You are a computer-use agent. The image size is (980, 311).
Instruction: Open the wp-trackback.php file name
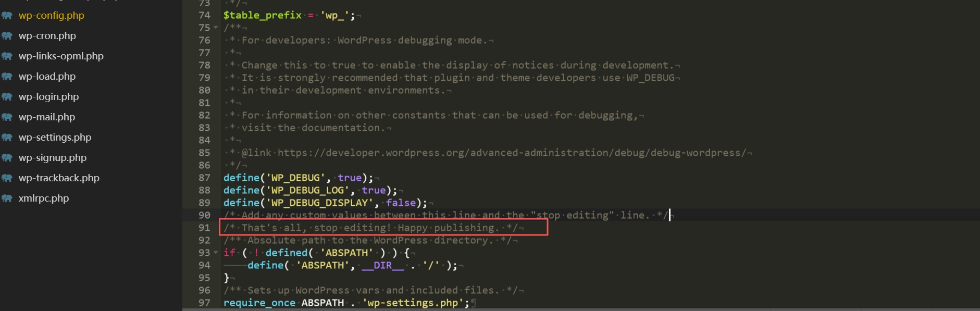[x=59, y=178]
